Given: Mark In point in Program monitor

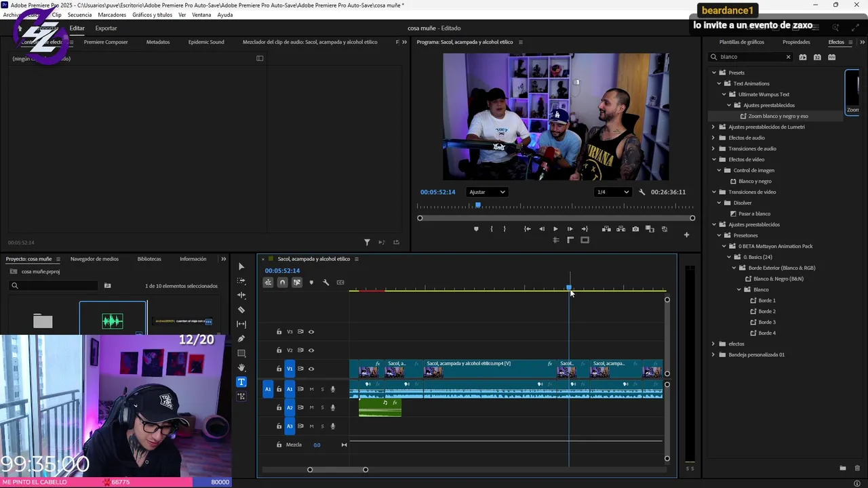Looking at the screenshot, I should pos(492,229).
